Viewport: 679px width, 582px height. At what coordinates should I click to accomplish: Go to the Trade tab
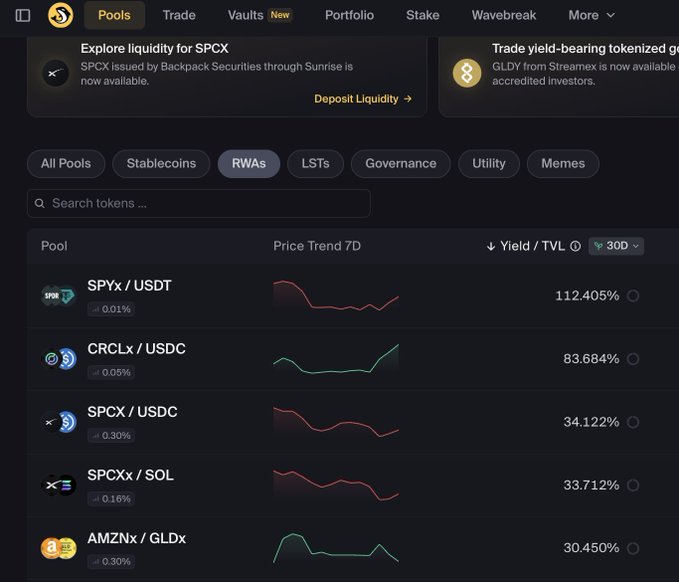click(x=179, y=15)
